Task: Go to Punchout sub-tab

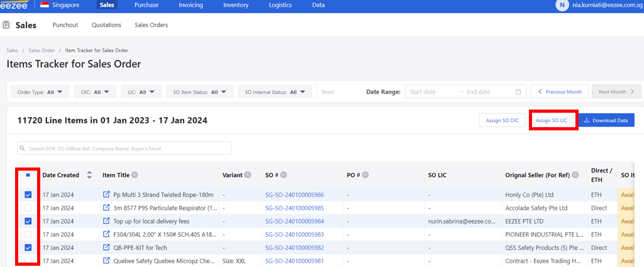Action: 65,25
